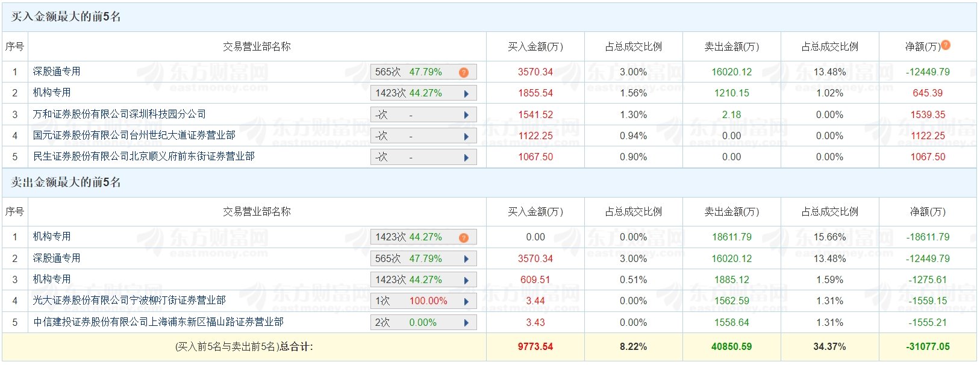Click the sell amount 1210.15
The image size is (980, 365).
(x=732, y=93)
